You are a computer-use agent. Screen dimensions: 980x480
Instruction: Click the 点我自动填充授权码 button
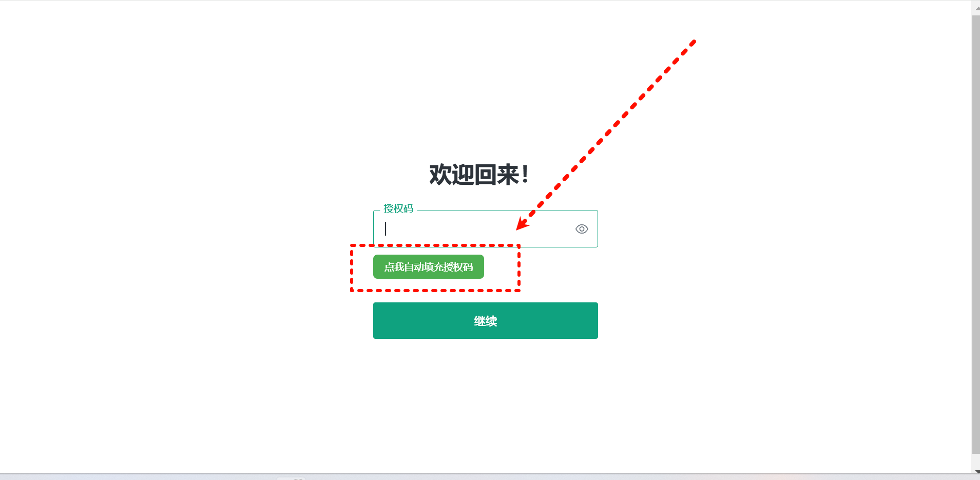click(x=429, y=267)
